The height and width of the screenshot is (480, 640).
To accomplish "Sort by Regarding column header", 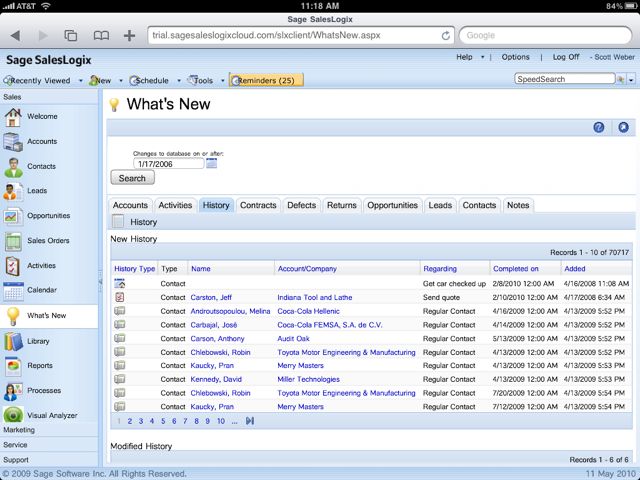I will coord(440,269).
